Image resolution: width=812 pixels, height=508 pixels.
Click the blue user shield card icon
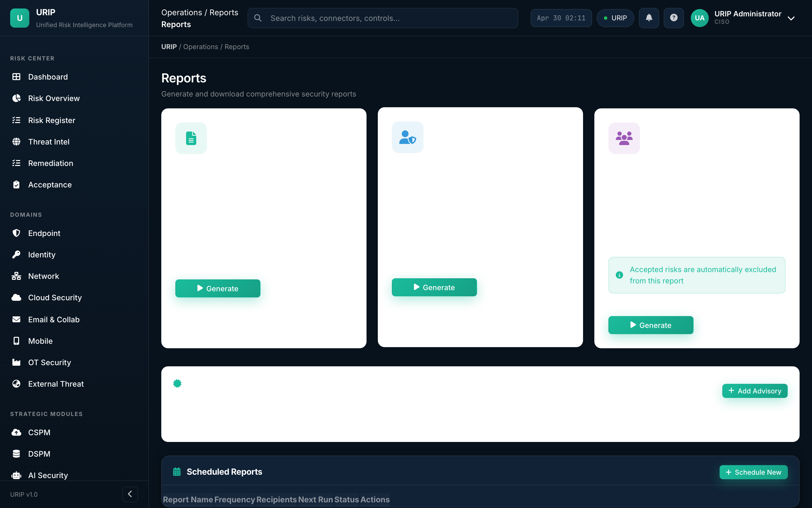(407, 137)
